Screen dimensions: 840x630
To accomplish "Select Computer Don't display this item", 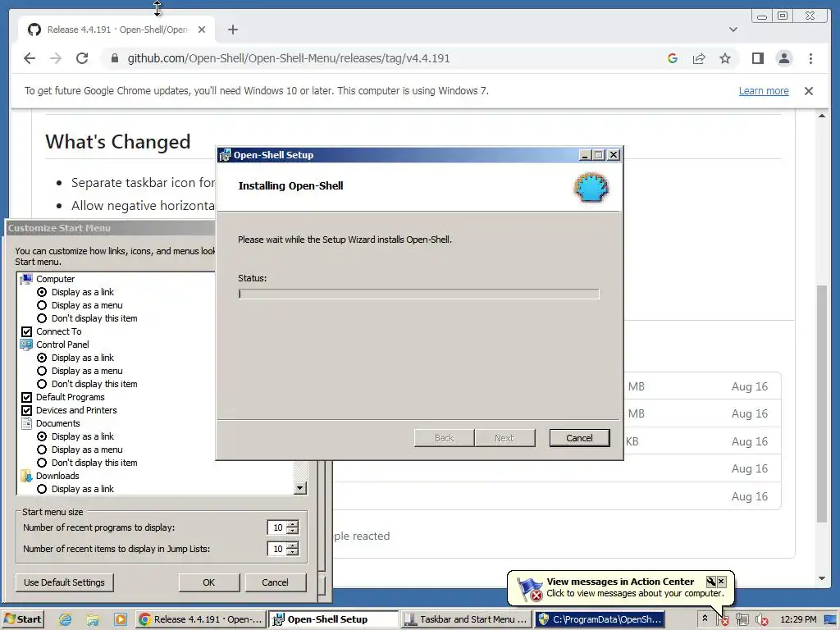I will [42, 318].
